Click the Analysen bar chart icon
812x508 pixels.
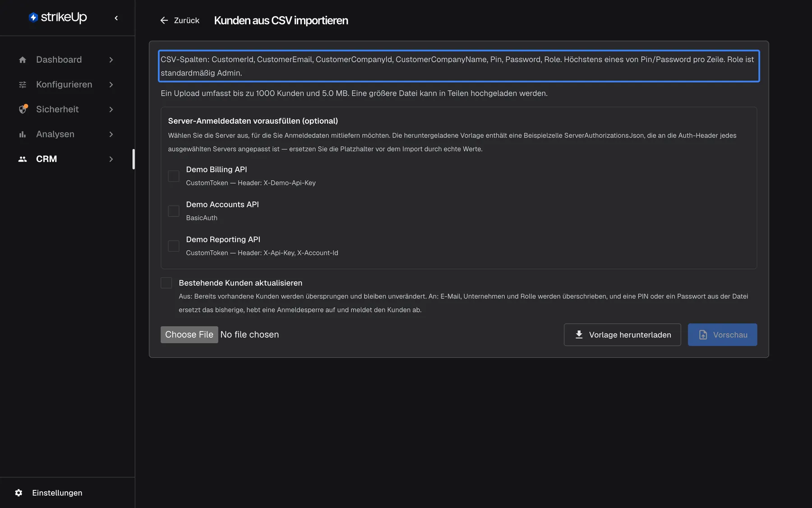click(23, 134)
